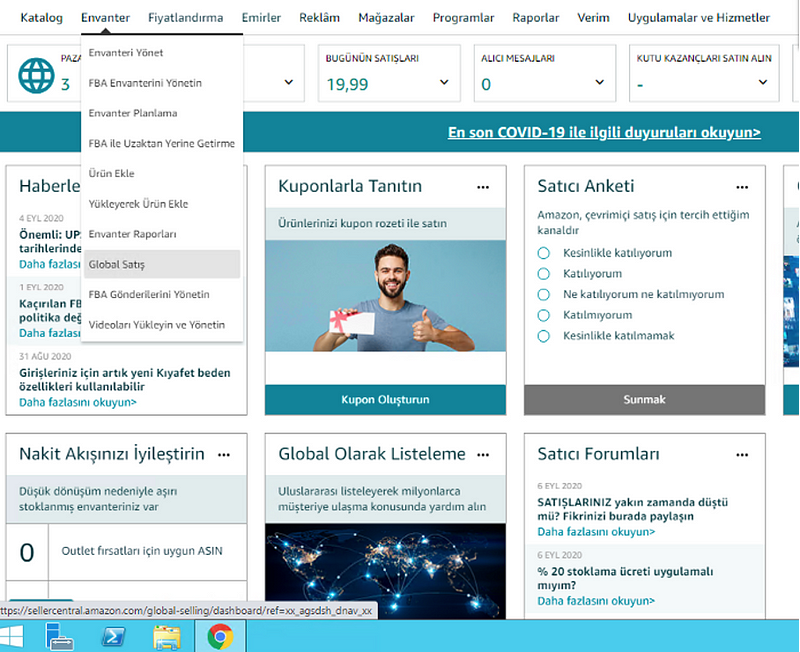The height and width of the screenshot is (652, 800).
Task: Click Outlet fırsatları için uygun ASIN row
Action: [x=127, y=551]
